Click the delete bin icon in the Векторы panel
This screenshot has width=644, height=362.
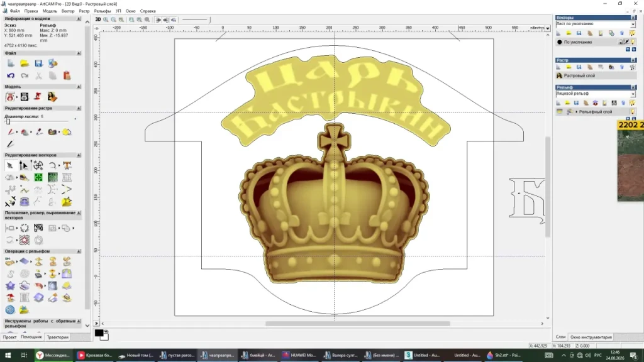(622, 33)
